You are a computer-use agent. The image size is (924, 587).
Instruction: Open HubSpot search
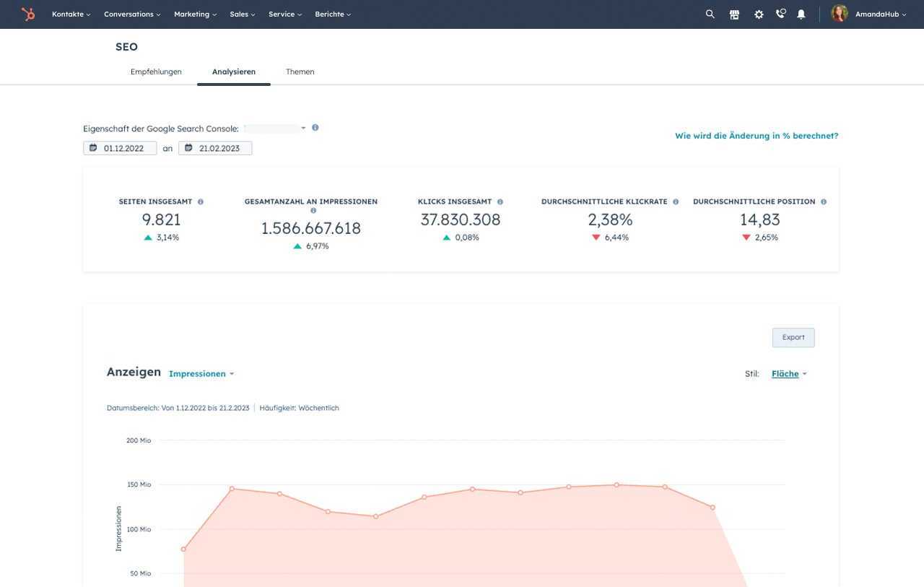(710, 14)
